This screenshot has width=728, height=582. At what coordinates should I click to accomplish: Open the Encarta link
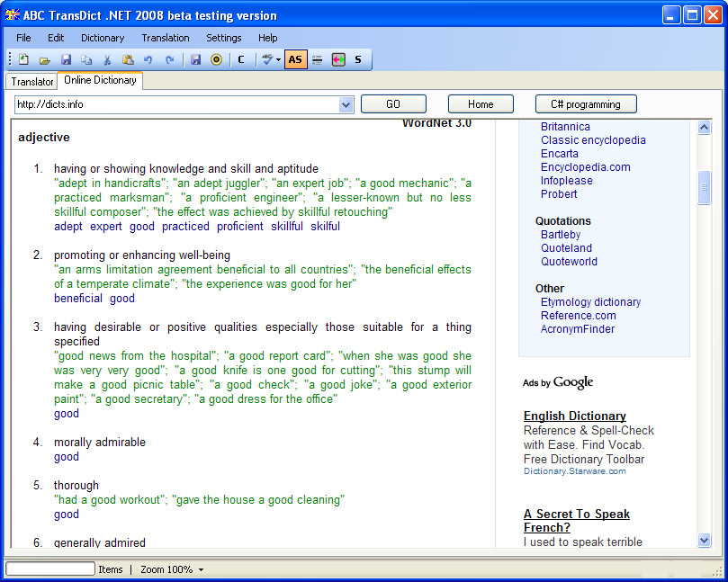pyautogui.click(x=560, y=154)
